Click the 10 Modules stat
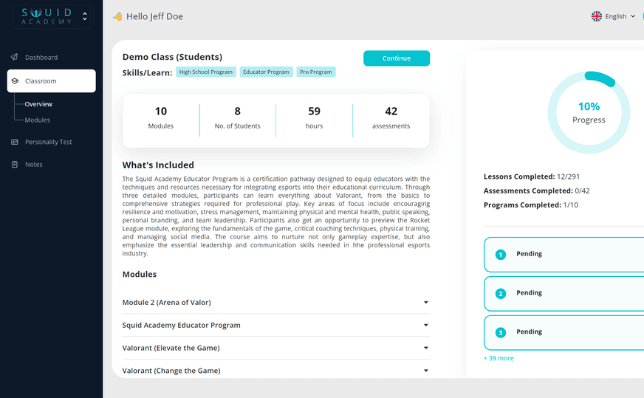Screen dimensions: 644x398 coord(161,118)
